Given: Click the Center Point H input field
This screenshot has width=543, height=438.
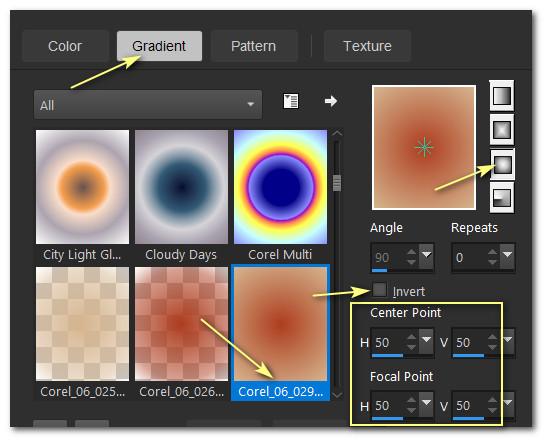Looking at the screenshot, I should 388,342.
